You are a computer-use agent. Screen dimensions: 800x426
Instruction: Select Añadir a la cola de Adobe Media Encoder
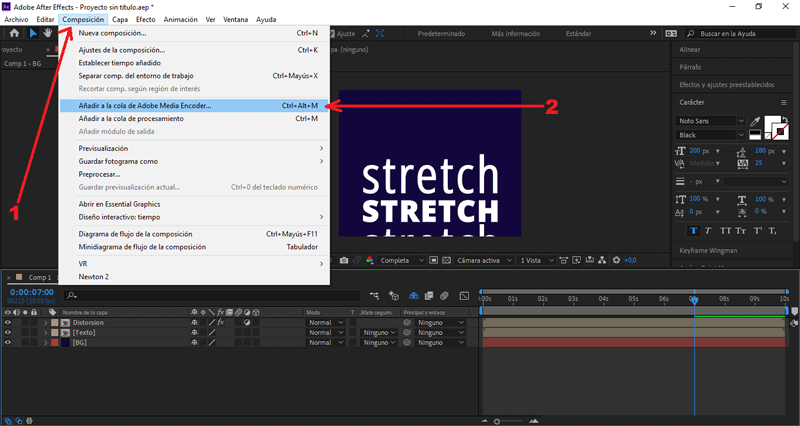click(194, 106)
